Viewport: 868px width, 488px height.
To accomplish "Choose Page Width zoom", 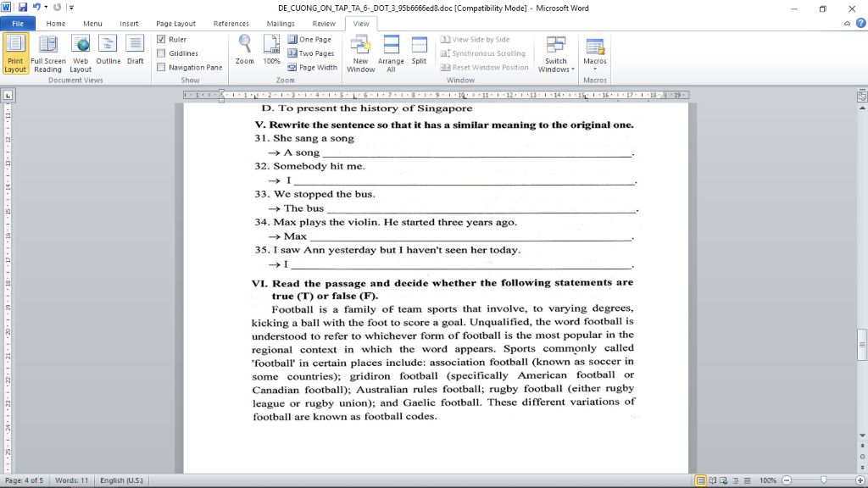I will pyautogui.click(x=312, y=68).
